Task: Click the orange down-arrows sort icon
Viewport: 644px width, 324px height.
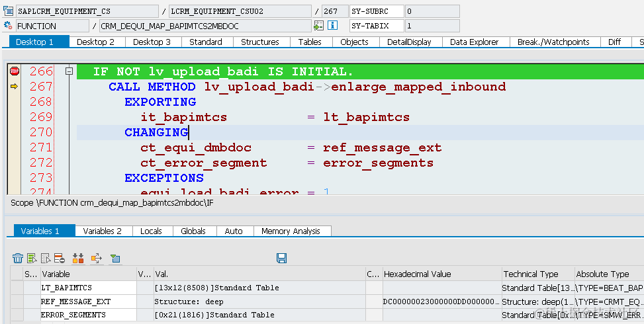Action: [x=78, y=258]
